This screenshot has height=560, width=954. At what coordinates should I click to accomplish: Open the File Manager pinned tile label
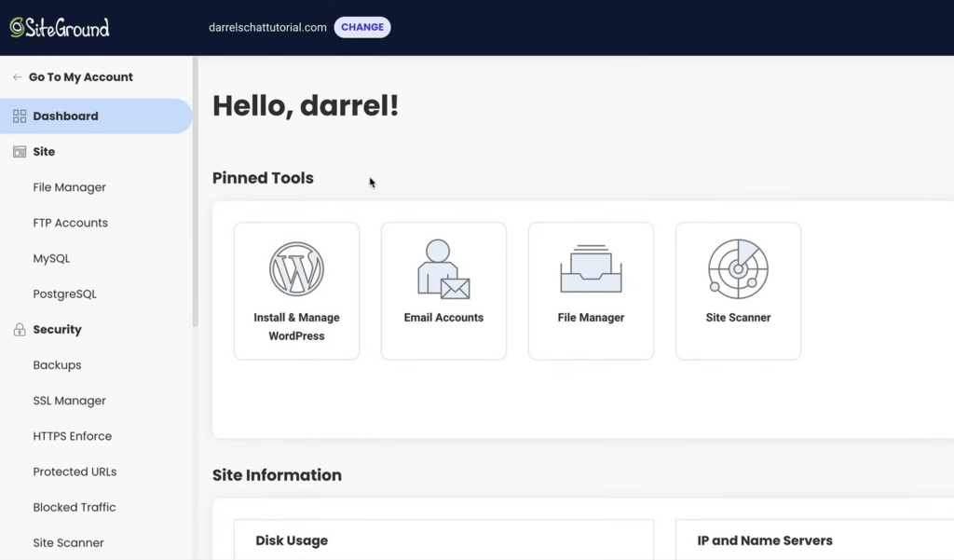[x=591, y=318]
